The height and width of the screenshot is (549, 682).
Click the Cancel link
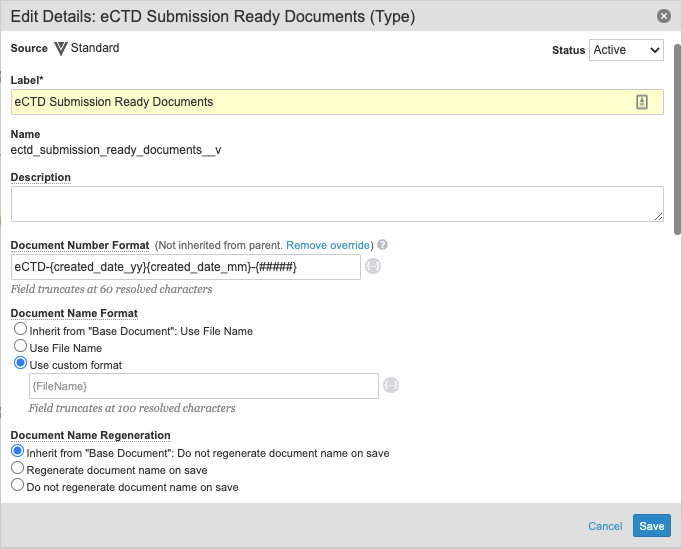coord(605,526)
